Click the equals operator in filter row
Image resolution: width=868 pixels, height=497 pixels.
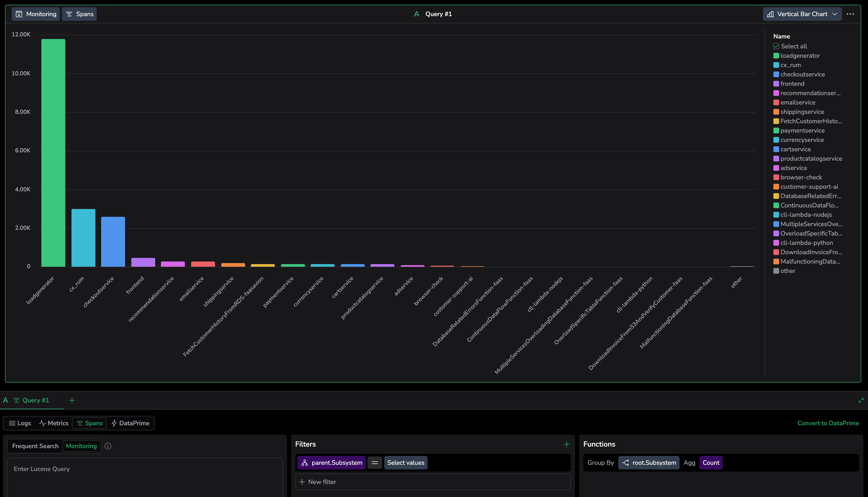[374, 463]
